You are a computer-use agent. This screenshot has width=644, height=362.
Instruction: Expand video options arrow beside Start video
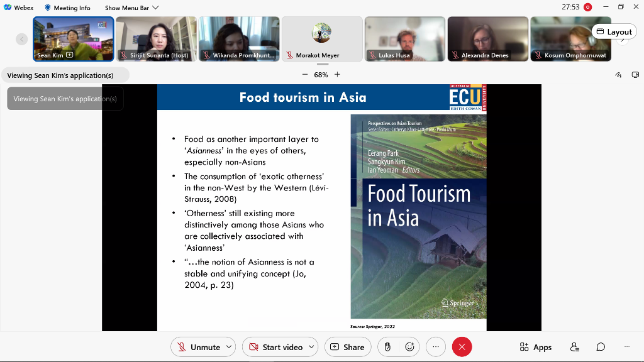click(x=311, y=347)
